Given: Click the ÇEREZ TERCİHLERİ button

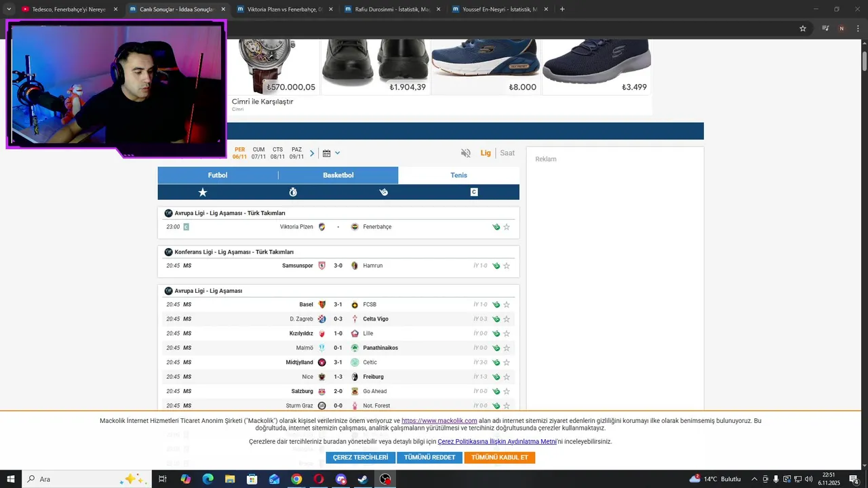Looking at the screenshot, I should click(360, 457).
